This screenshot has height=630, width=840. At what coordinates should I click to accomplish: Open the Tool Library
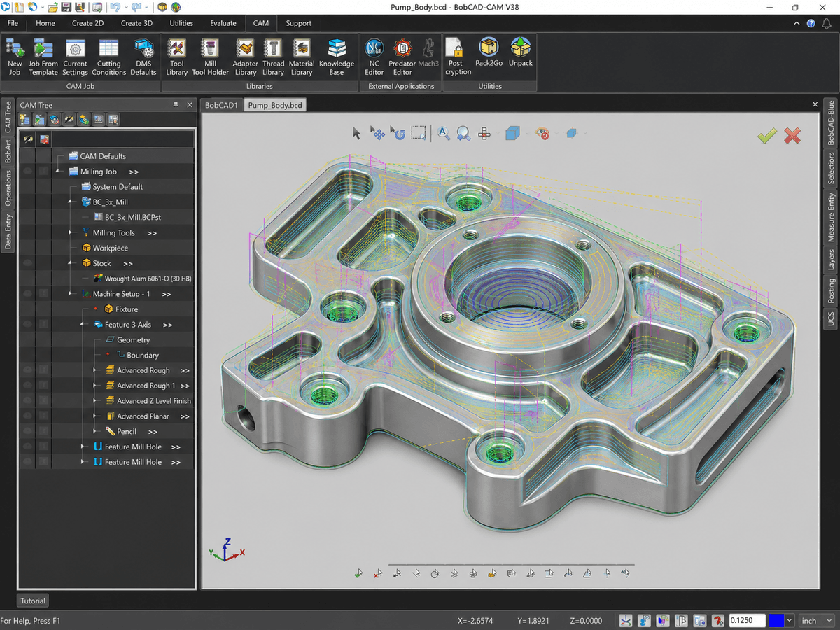click(x=177, y=57)
